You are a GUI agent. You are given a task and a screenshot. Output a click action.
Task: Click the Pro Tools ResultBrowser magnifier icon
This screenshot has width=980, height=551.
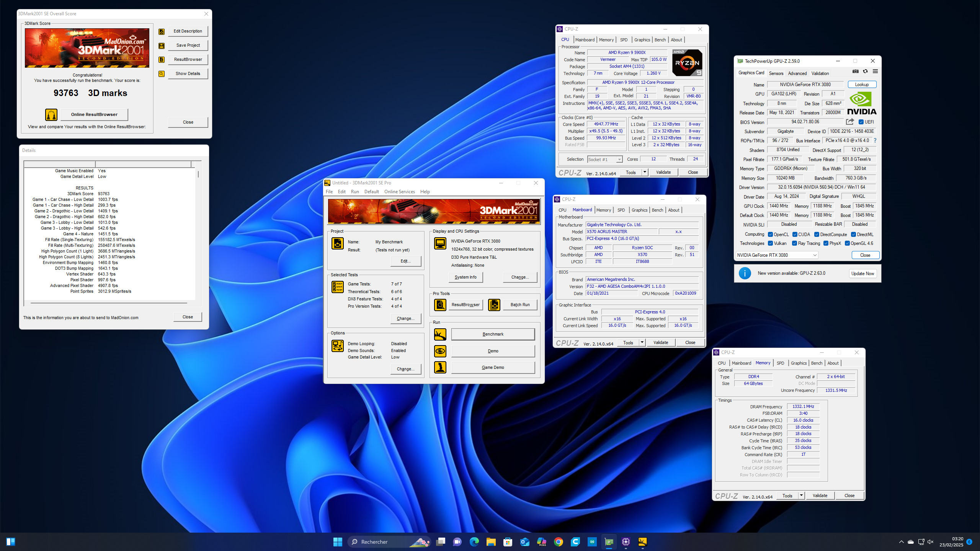coord(440,305)
